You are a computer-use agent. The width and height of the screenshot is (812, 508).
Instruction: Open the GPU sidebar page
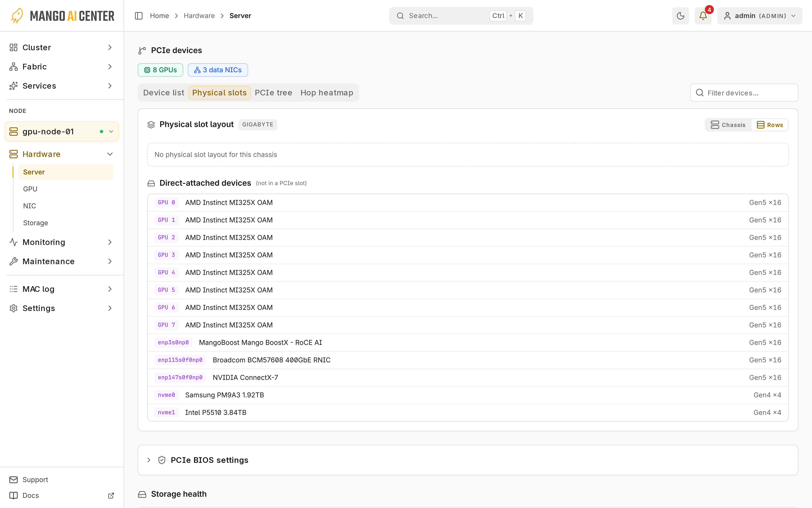pyautogui.click(x=66, y=189)
